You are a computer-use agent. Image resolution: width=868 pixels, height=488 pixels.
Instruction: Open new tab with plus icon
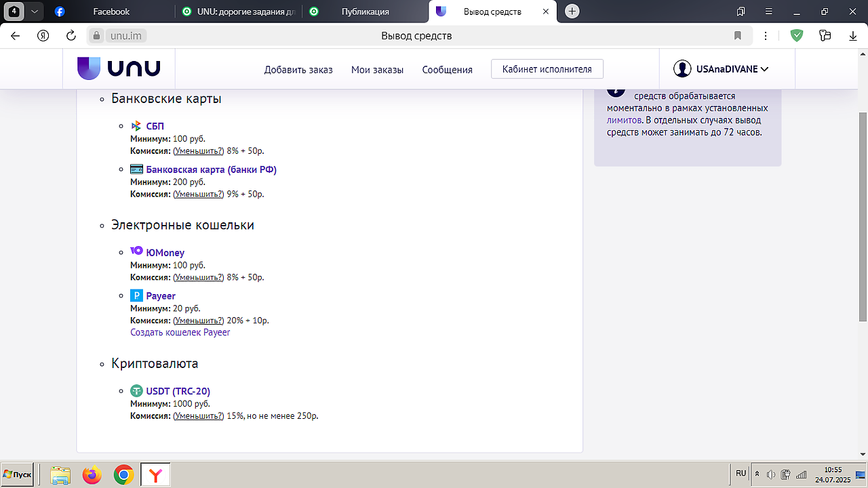(x=572, y=12)
